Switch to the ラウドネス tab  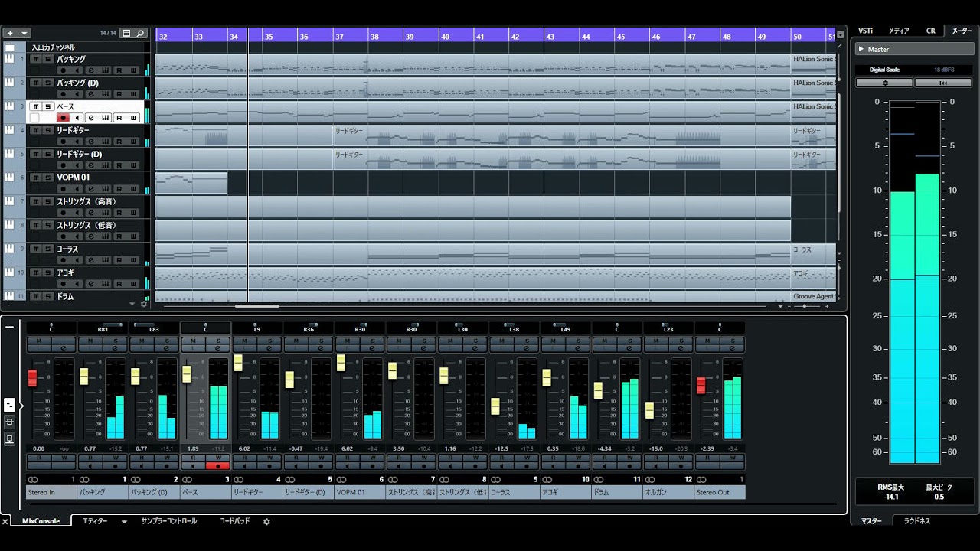(x=917, y=520)
